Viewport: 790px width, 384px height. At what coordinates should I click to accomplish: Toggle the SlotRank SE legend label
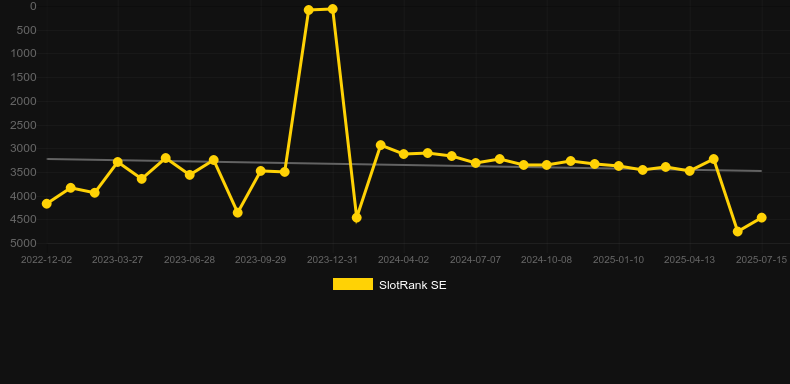pyautogui.click(x=413, y=285)
